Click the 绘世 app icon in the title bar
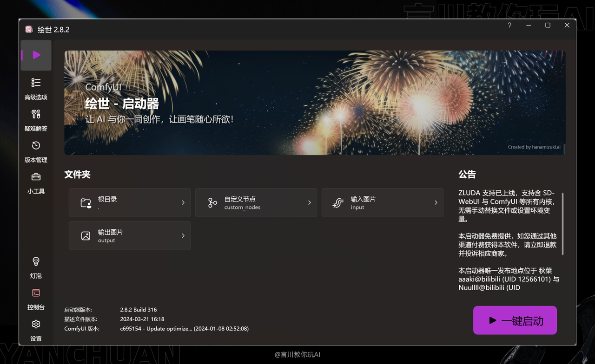Screen dimensions: 595x364 (x=29, y=29)
